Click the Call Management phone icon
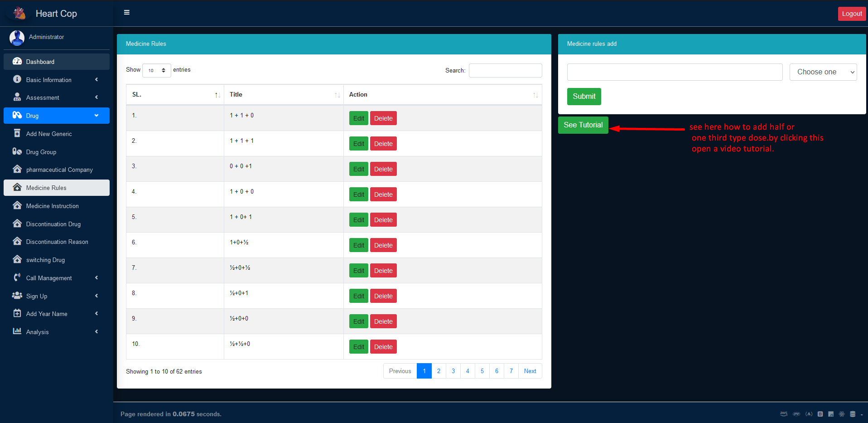This screenshot has width=868, height=423. [17, 278]
